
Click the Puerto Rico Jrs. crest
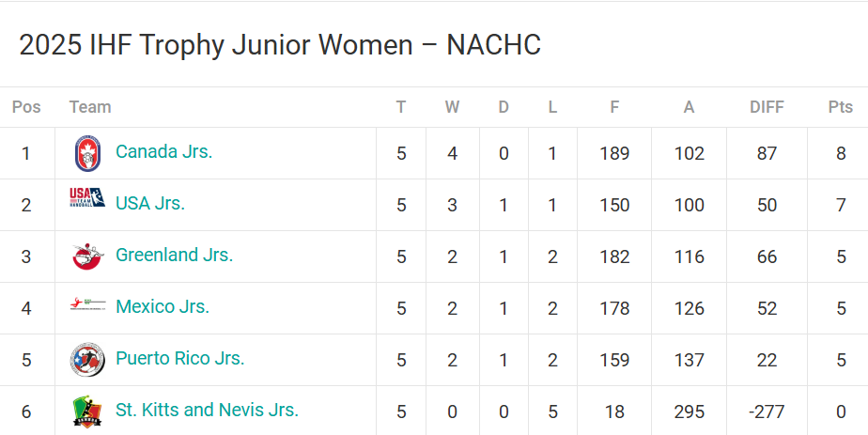(x=87, y=360)
